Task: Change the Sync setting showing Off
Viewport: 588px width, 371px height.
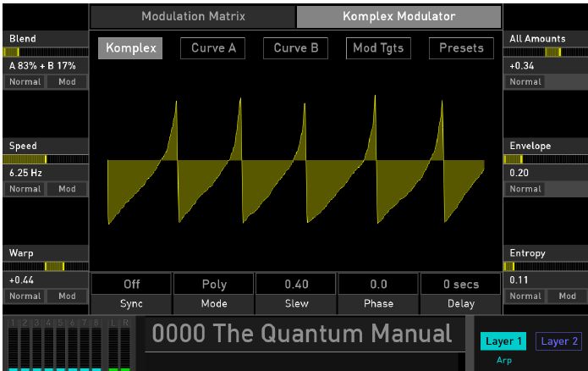Action: (131, 285)
